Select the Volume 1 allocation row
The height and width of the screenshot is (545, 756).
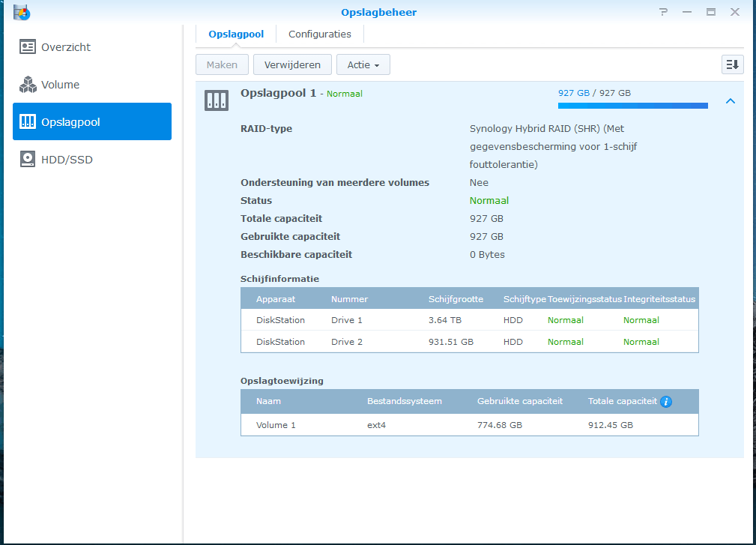(469, 425)
